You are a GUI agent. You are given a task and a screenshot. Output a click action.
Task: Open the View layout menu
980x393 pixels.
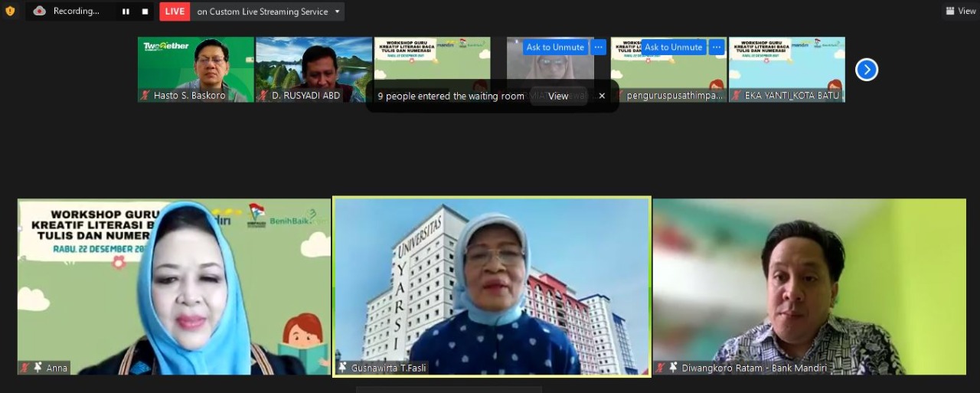960,11
